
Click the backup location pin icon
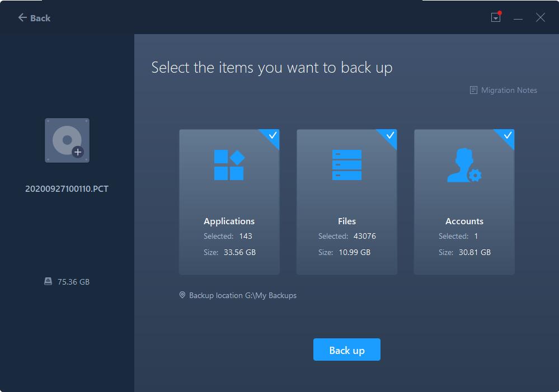(182, 295)
